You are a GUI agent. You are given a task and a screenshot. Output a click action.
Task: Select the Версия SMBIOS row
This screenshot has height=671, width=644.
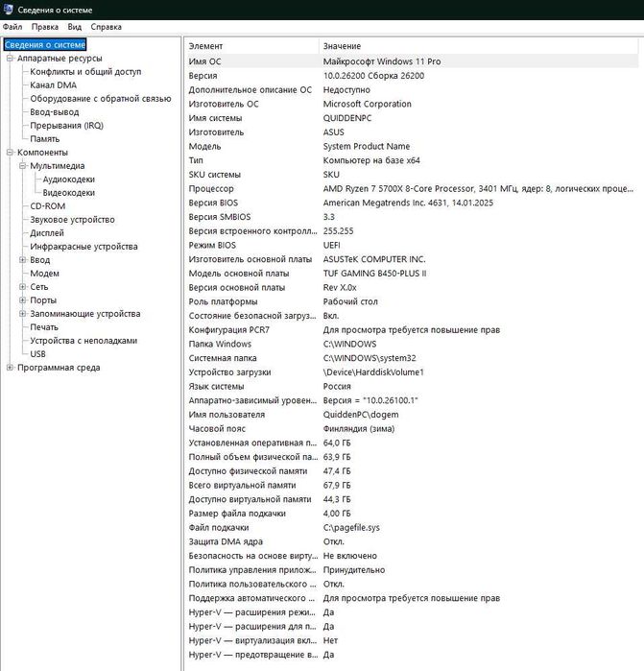[x=412, y=217]
